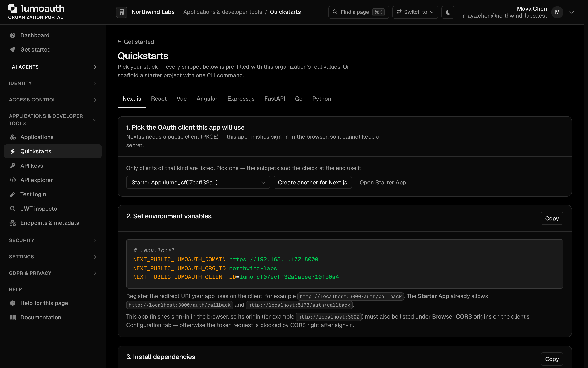Switch to the Go tab

tap(299, 99)
